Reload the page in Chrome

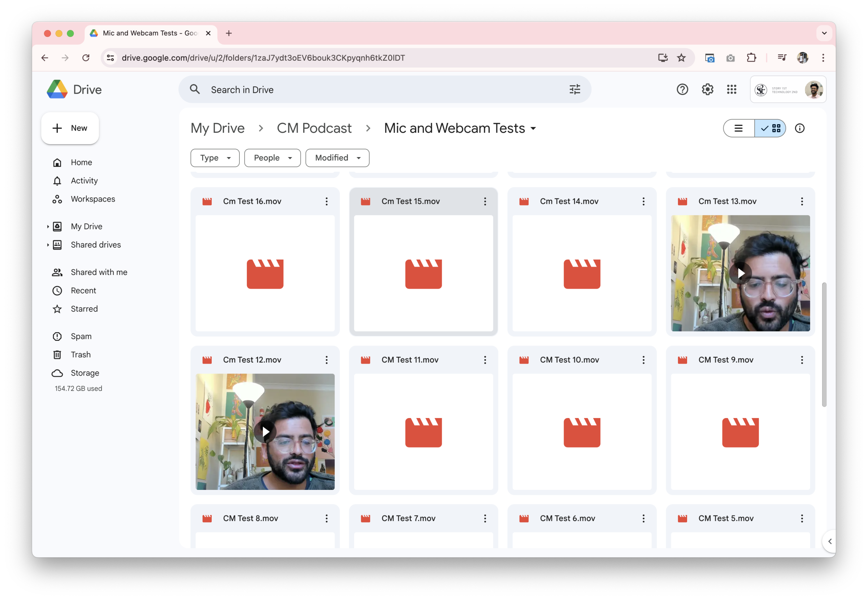pyautogui.click(x=86, y=58)
